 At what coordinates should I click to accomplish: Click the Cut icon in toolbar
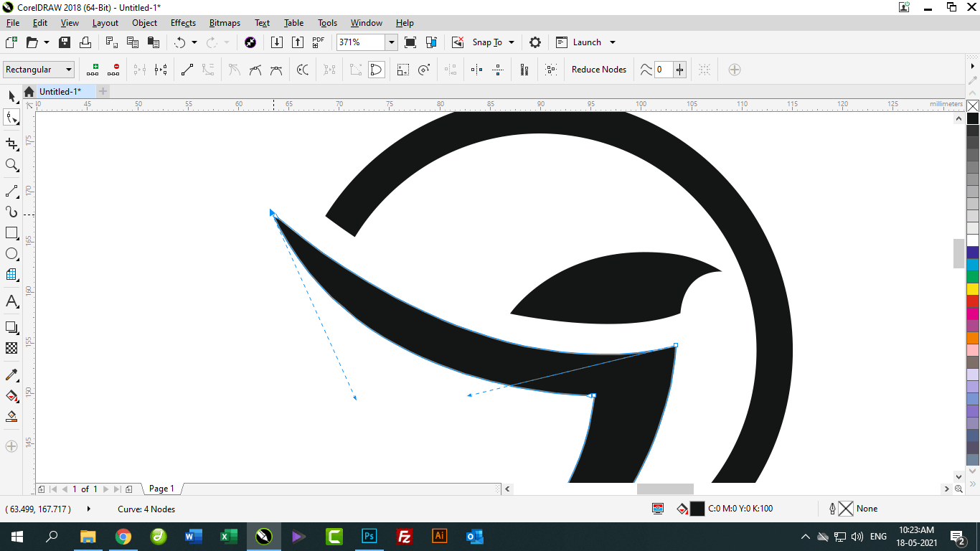coord(112,42)
